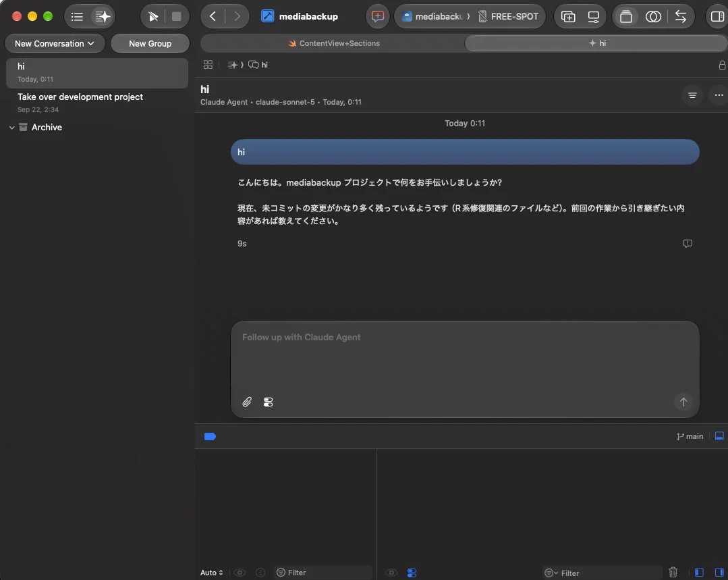
Task: Toggle the debug area panel button
Action: [719, 436]
